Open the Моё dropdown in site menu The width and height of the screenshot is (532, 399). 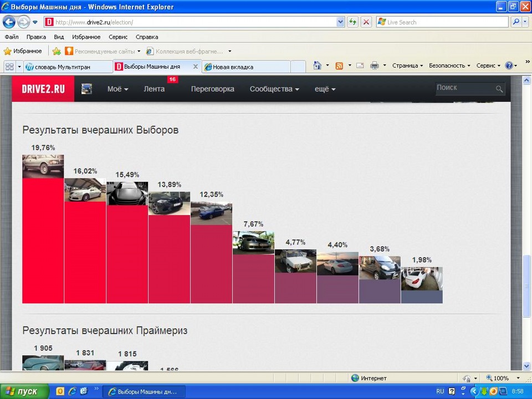(117, 89)
